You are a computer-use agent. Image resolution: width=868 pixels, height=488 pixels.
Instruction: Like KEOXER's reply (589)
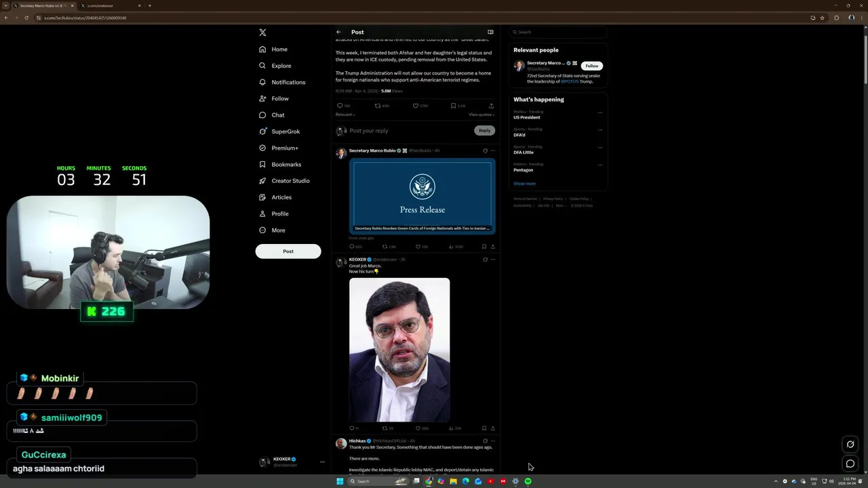421,428
